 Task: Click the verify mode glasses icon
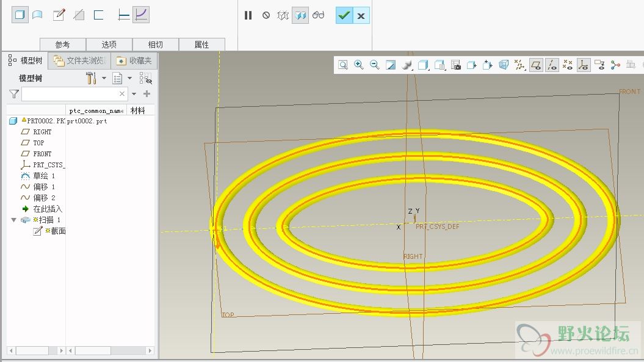coord(318,16)
